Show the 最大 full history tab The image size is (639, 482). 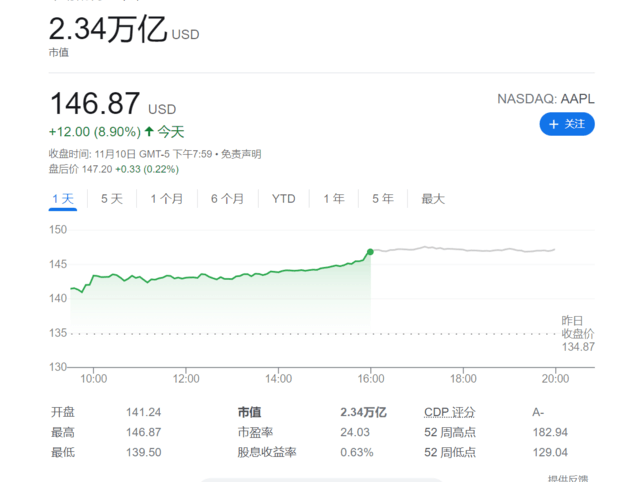tap(433, 199)
